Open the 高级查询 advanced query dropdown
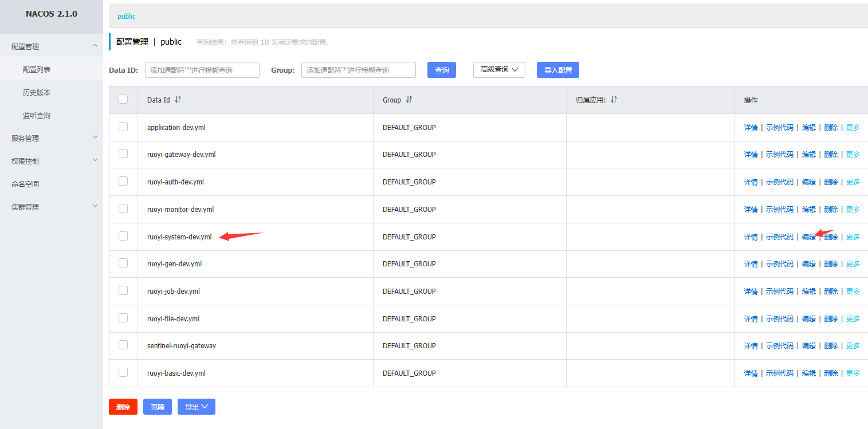The width and height of the screenshot is (868, 429). (x=499, y=70)
